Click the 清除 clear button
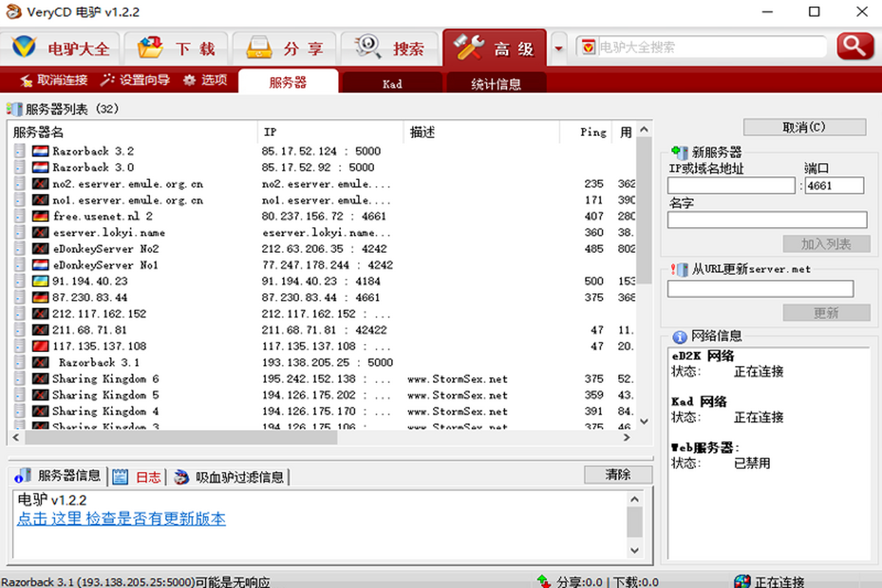Viewport: 882px width, 588px height. [618, 475]
